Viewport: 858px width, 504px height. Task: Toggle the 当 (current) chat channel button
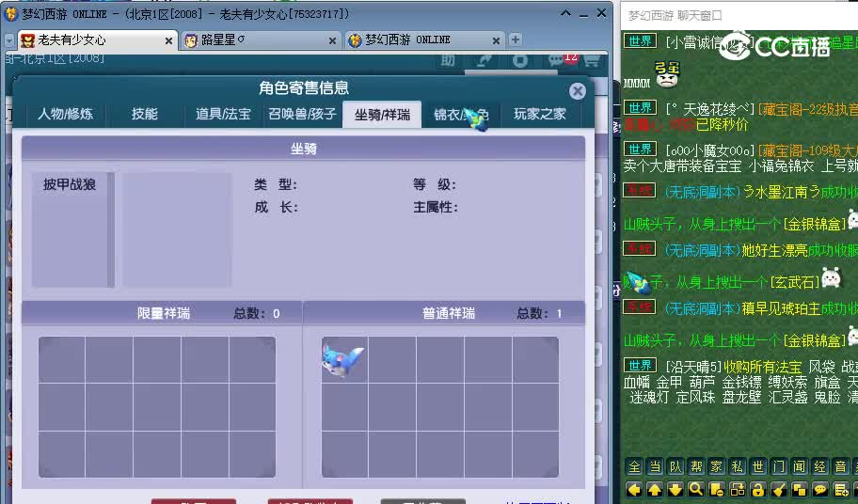655,466
